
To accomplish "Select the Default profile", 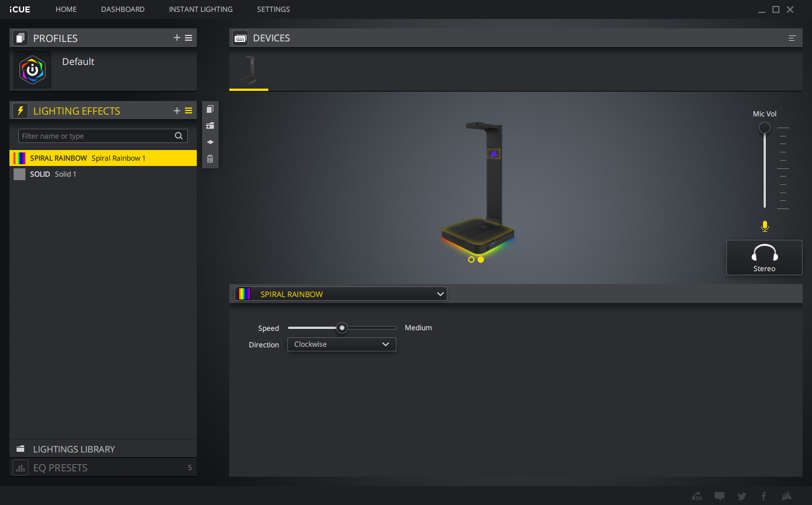I will (x=78, y=61).
